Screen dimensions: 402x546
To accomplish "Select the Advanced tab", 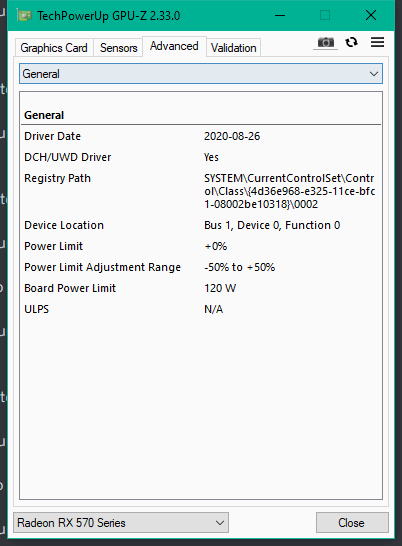I will [174, 46].
